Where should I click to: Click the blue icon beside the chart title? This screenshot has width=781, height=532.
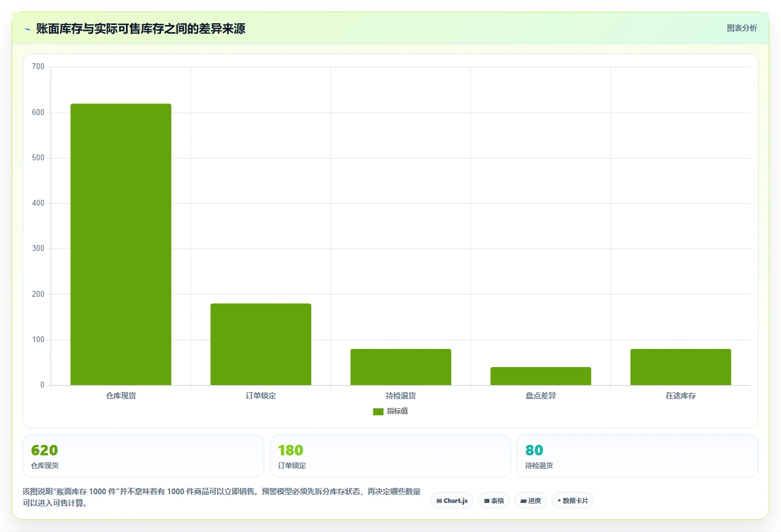point(27,29)
